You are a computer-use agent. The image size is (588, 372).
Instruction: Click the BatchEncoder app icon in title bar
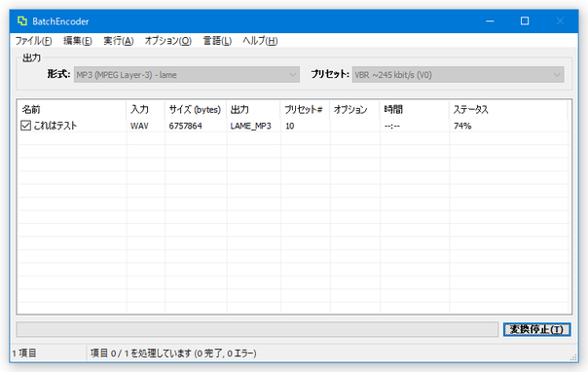[x=22, y=21]
